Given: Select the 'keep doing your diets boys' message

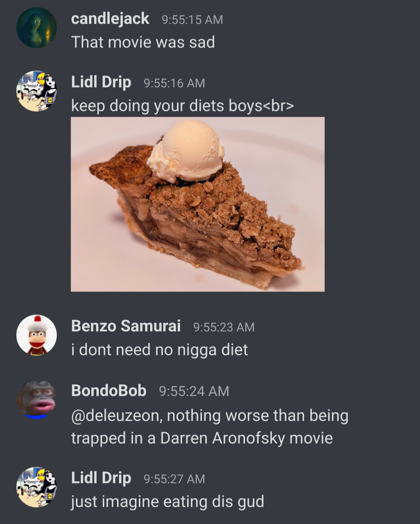Looking at the screenshot, I should 182,106.
